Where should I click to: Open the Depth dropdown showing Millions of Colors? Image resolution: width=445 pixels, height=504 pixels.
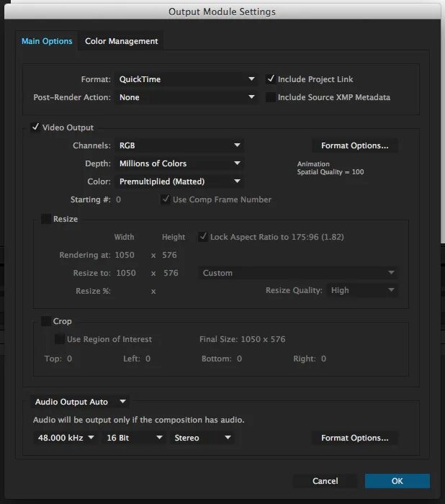point(179,163)
